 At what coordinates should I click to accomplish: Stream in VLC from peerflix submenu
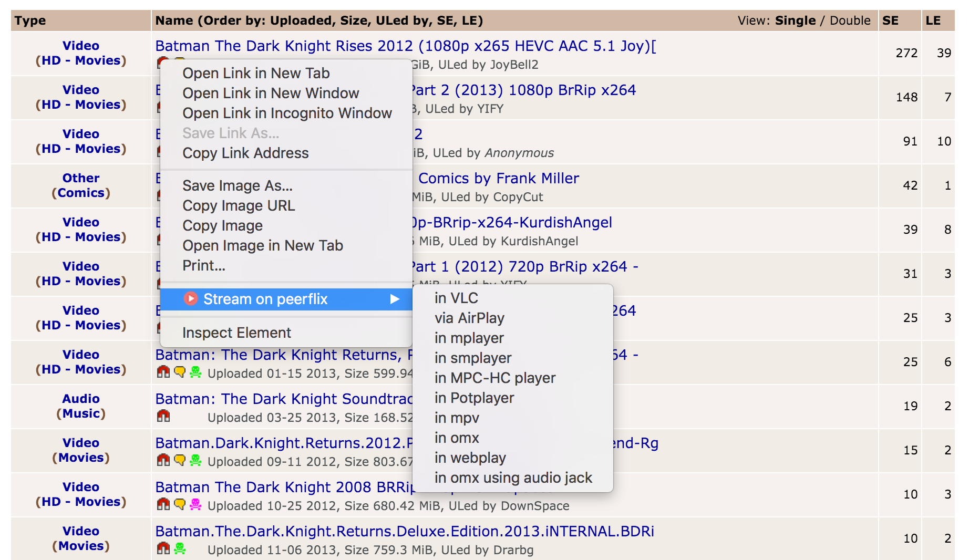pos(513,298)
